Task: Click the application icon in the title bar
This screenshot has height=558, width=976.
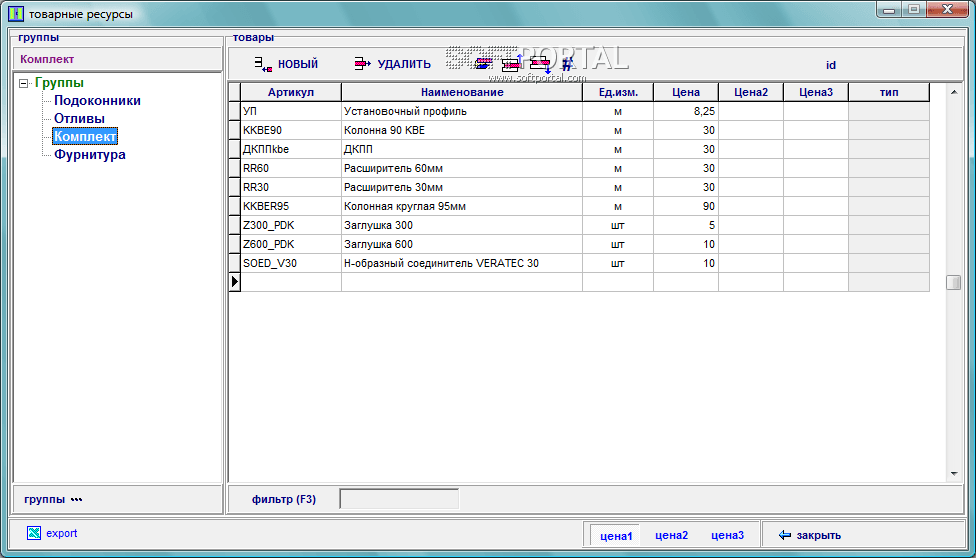Action: (x=16, y=12)
